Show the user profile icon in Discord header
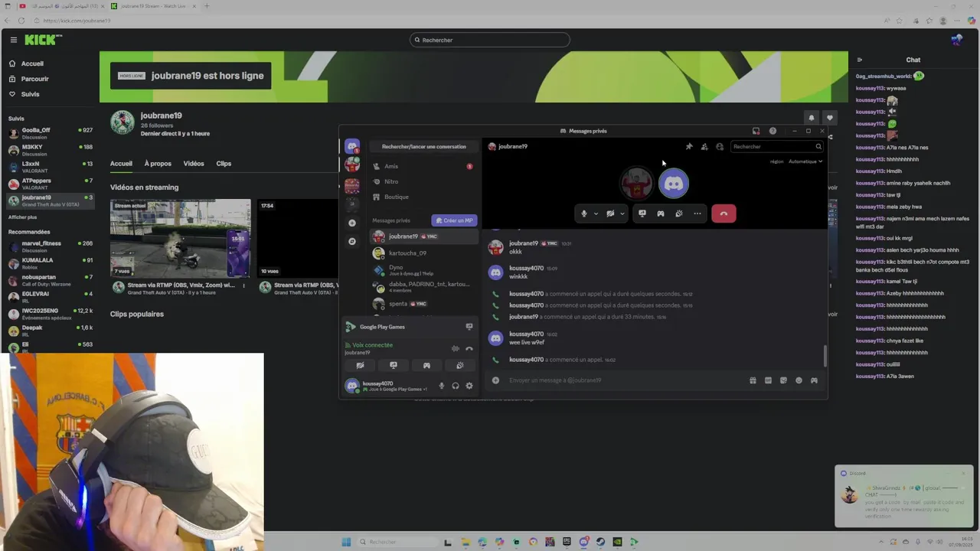Viewport: 980px width, 551px height. [720, 146]
